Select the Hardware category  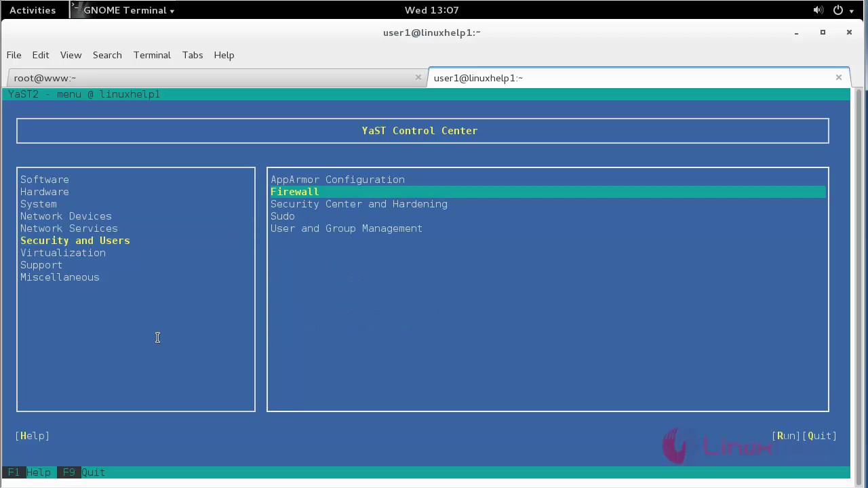45,192
